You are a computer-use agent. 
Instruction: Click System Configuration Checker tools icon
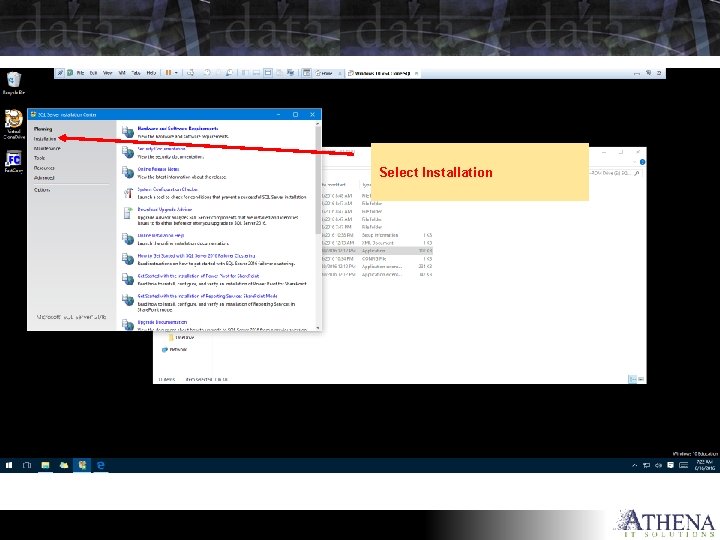(128, 192)
